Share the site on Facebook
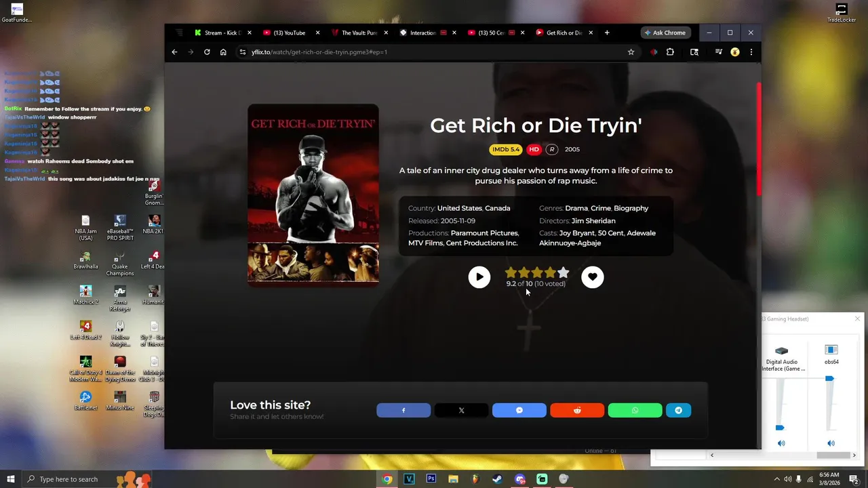The image size is (868, 488). click(403, 410)
